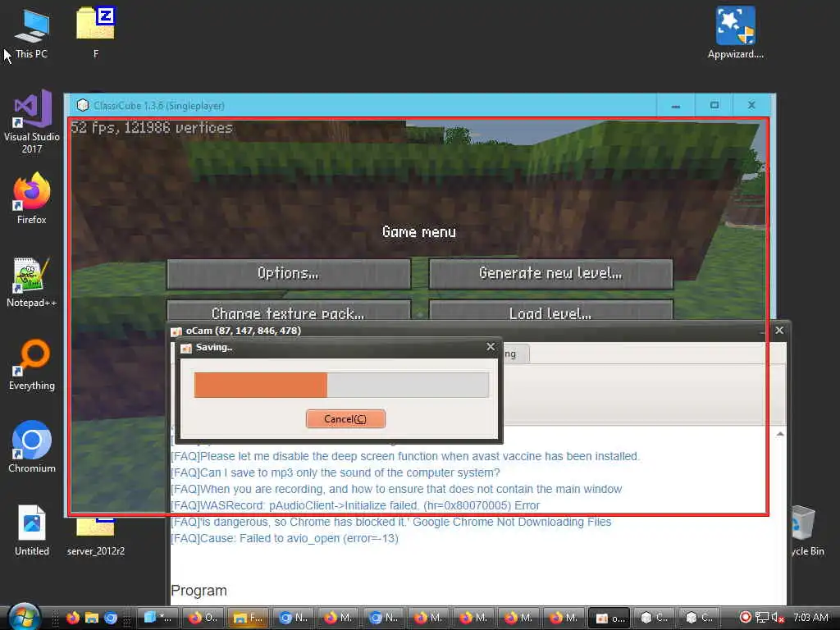Select the Untitled image file on desktop
Viewport: 840px width, 630px height.
click(x=32, y=531)
